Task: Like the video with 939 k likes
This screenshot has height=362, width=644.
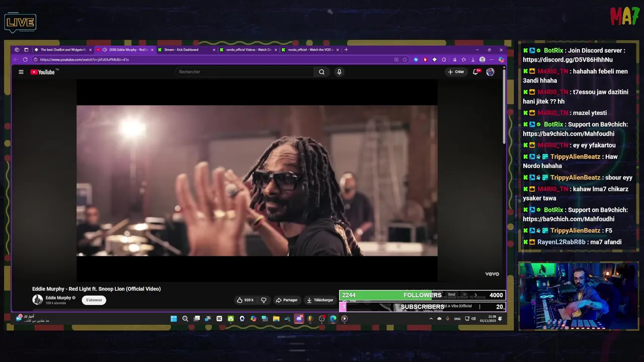Action: [x=246, y=300]
